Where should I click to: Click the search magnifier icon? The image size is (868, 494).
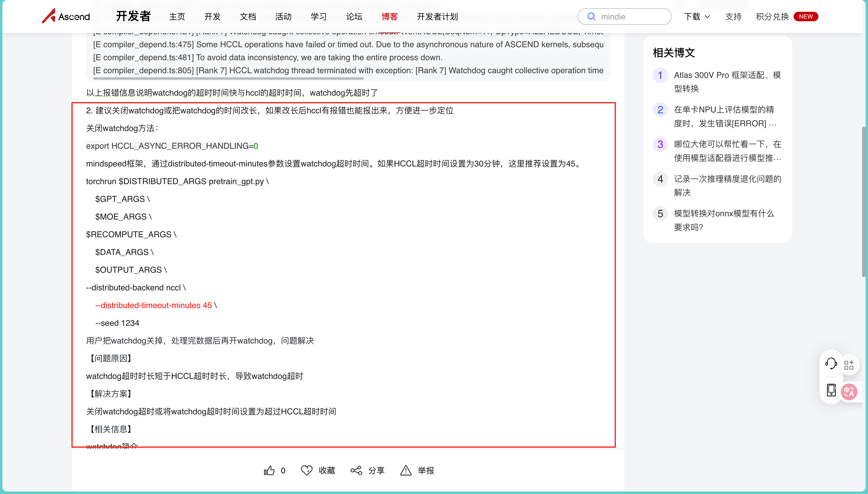(x=591, y=16)
